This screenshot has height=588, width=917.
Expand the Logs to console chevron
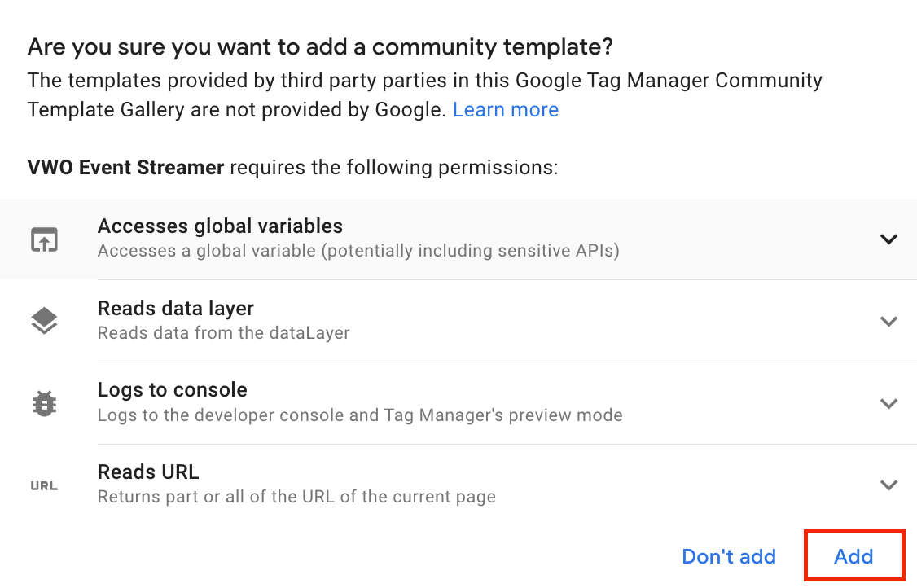pos(889,403)
